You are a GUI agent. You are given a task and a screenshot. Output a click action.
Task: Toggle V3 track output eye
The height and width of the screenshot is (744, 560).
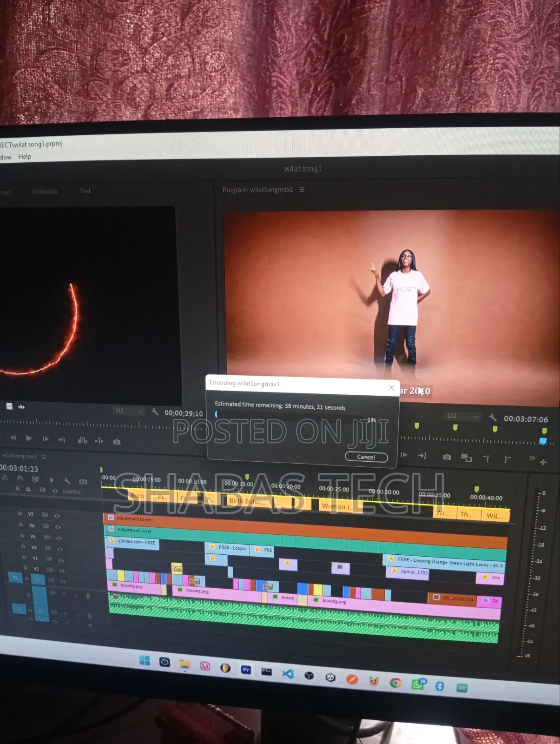tap(61, 560)
